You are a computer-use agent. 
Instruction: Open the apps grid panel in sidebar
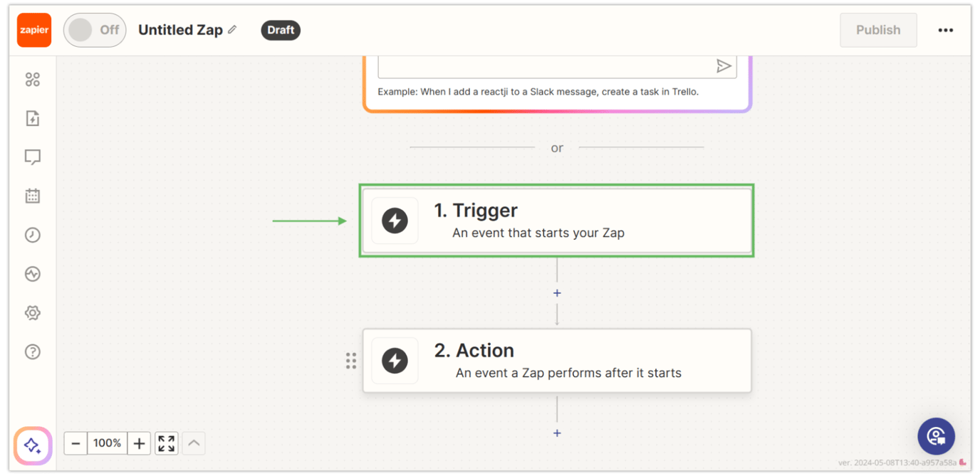click(32, 79)
